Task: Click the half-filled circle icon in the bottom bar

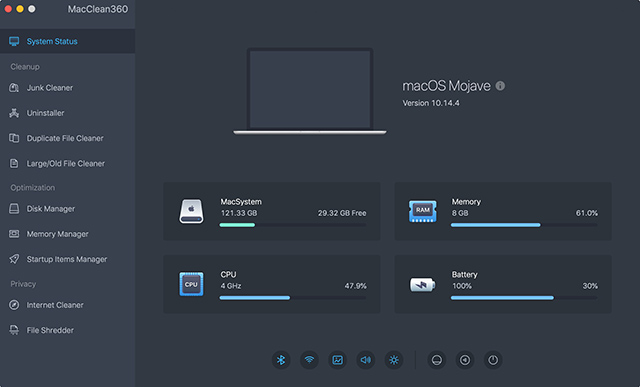Action: [x=437, y=360]
